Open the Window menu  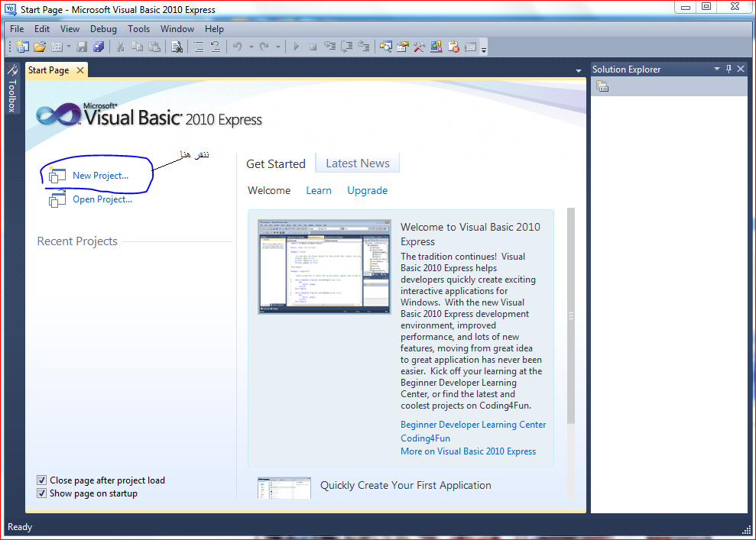[x=177, y=29]
